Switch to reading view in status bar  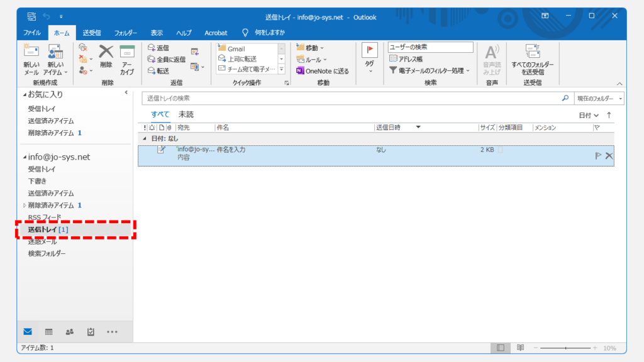[x=520, y=348]
